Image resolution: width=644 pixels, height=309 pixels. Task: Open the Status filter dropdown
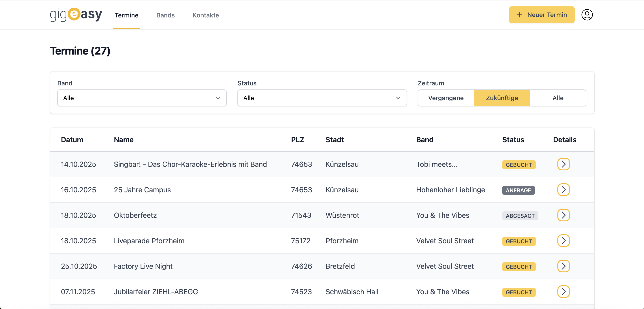(322, 98)
